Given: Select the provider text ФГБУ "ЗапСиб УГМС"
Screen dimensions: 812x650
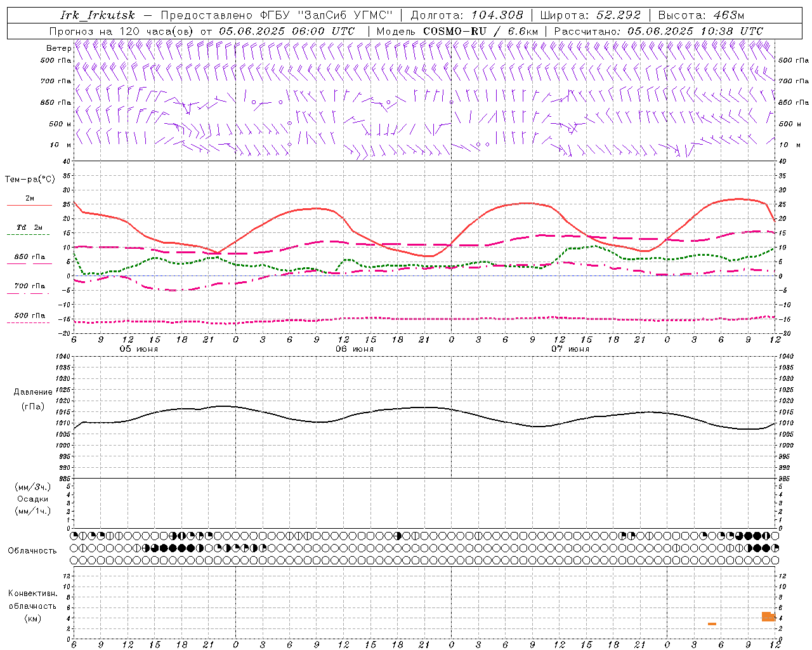Looking at the screenshot, I should (x=327, y=15).
